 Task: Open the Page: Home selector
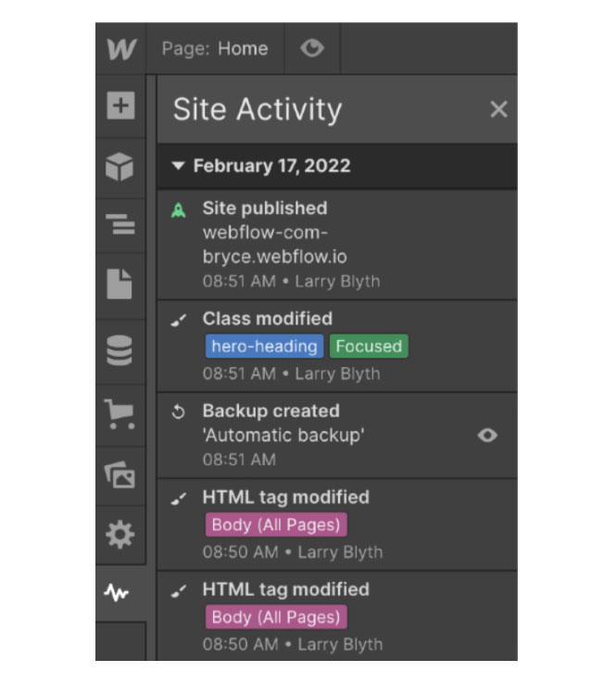point(215,48)
